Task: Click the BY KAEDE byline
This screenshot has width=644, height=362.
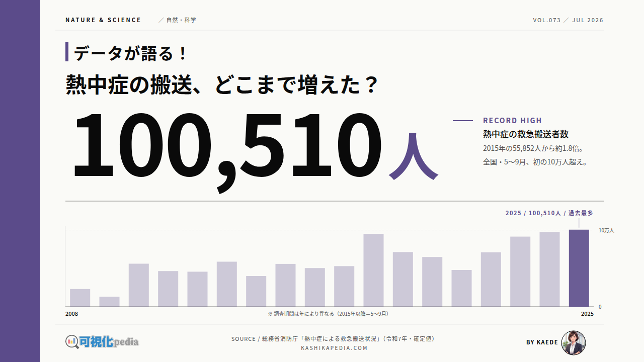Action: coord(542,342)
